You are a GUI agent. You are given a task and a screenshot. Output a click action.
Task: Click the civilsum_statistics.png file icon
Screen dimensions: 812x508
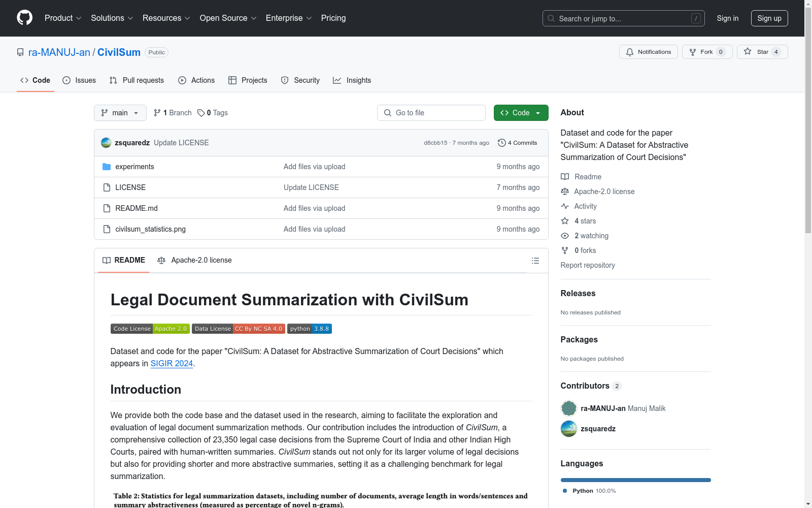pyautogui.click(x=107, y=229)
